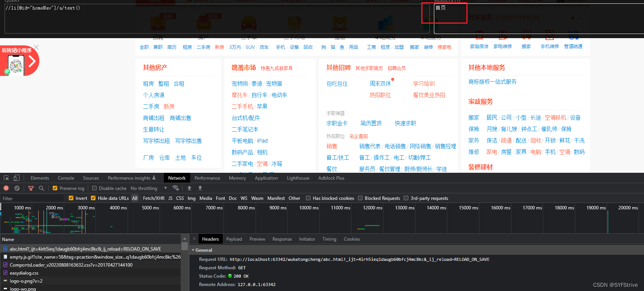Image resolution: width=644 pixels, height=291 pixels.
Task: Check 3rd-party requests option
Action: pyautogui.click(x=406, y=198)
